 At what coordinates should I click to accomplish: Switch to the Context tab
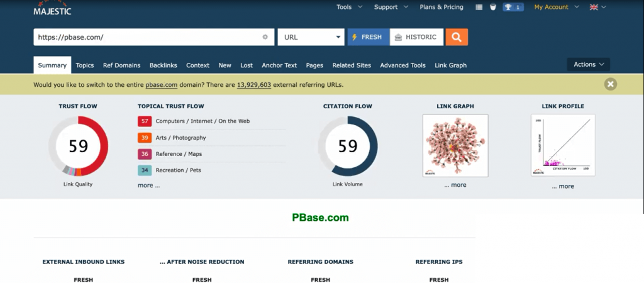197,65
